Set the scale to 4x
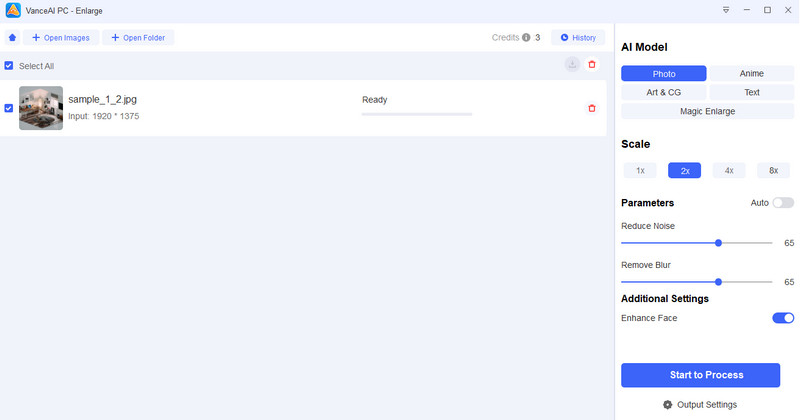Viewport: 800px width, 420px height. click(x=729, y=170)
